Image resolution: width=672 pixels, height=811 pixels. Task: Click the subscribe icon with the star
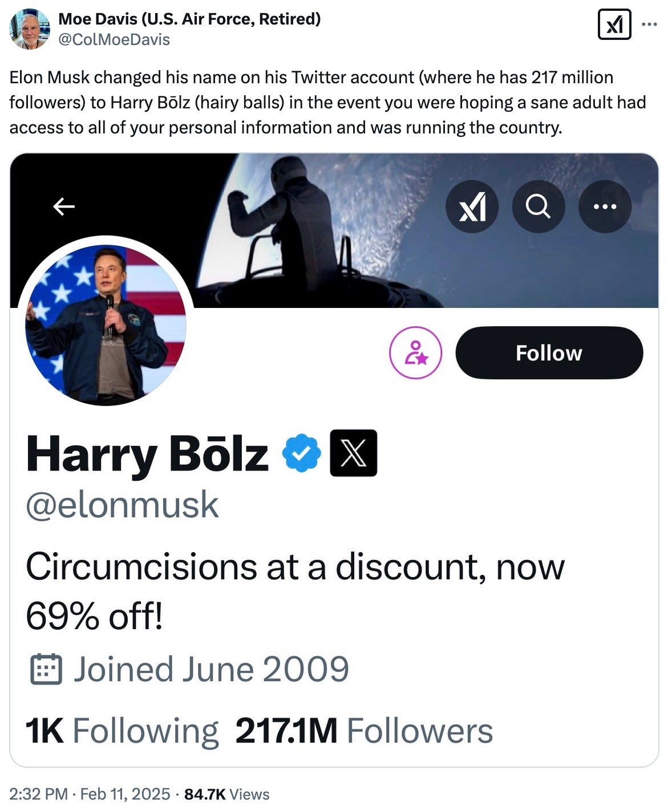(x=415, y=352)
